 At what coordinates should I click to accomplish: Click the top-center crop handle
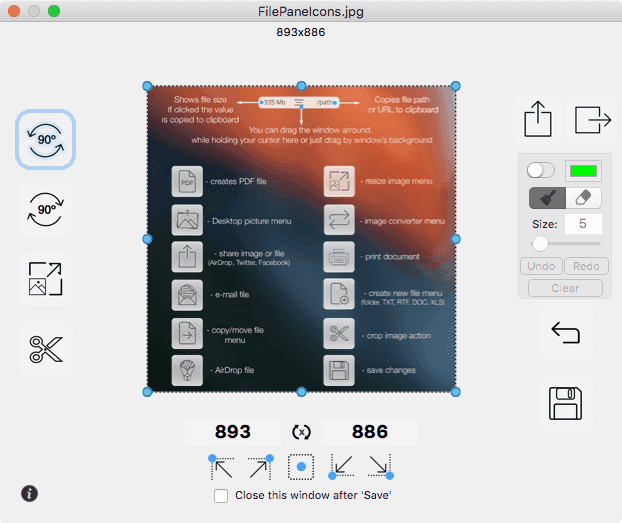[x=301, y=86]
